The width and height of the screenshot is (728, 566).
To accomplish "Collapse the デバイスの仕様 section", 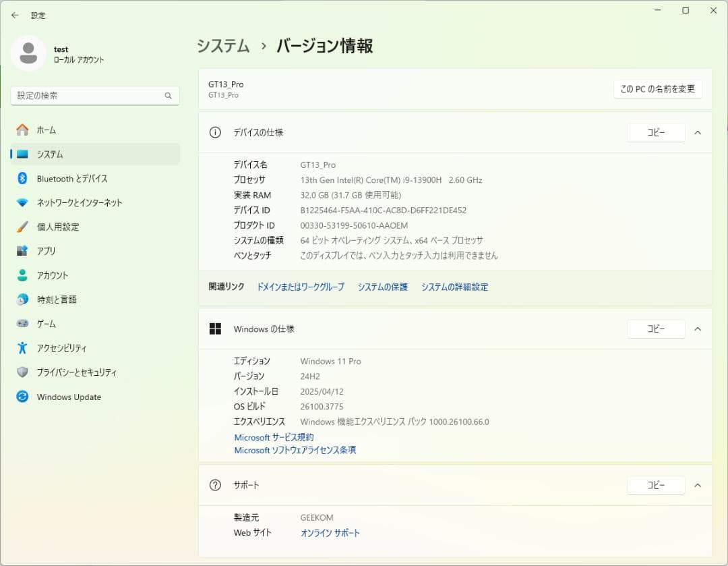I will (x=698, y=132).
